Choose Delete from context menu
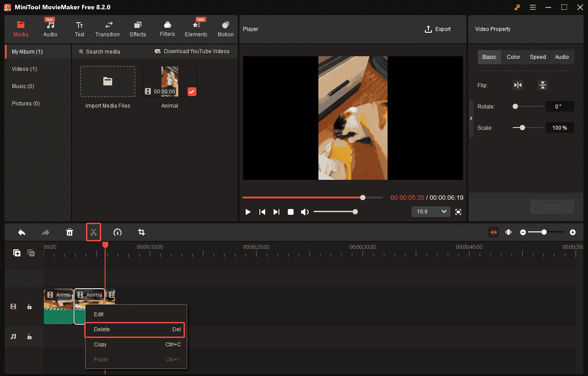588x376 pixels. point(134,329)
